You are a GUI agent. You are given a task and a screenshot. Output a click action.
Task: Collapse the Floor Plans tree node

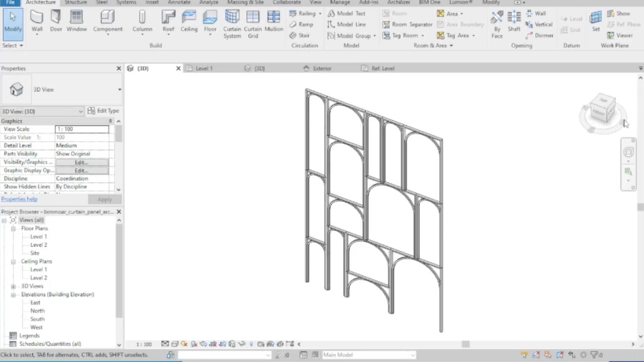(x=14, y=229)
